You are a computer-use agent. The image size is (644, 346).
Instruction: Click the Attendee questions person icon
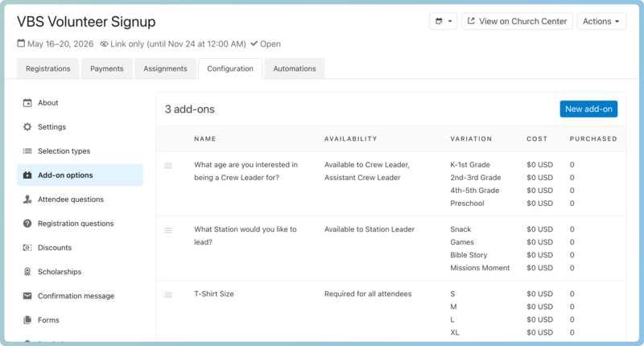pyautogui.click(x=27, y=200)
